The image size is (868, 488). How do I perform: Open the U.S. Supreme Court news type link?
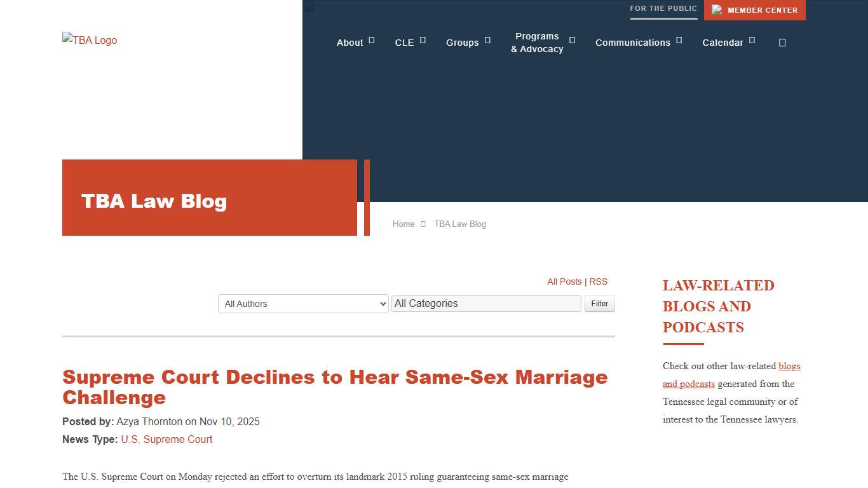(x=166, y=439)
